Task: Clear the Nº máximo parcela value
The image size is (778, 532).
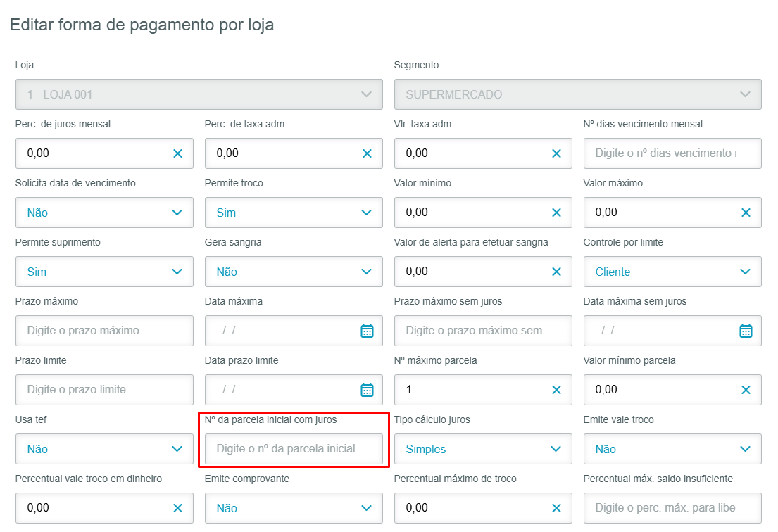Action: 556,390
